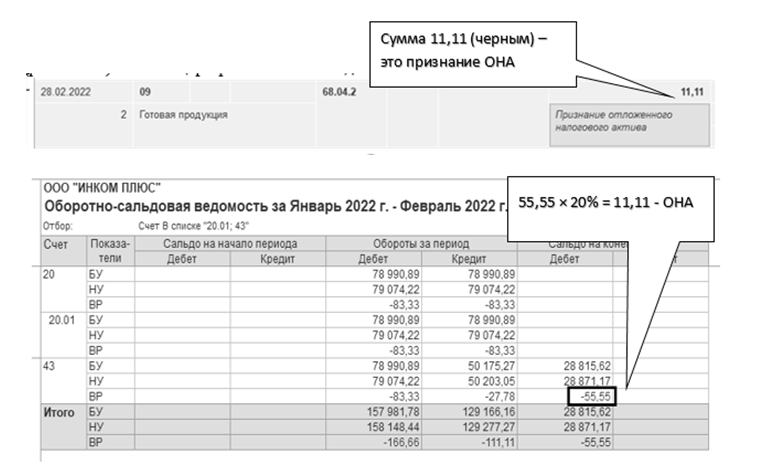The width and height of the screenshot is (757, 471).
Task: Click ending debit balance 28 871,17 for account 43
Action: click(587, 381)
